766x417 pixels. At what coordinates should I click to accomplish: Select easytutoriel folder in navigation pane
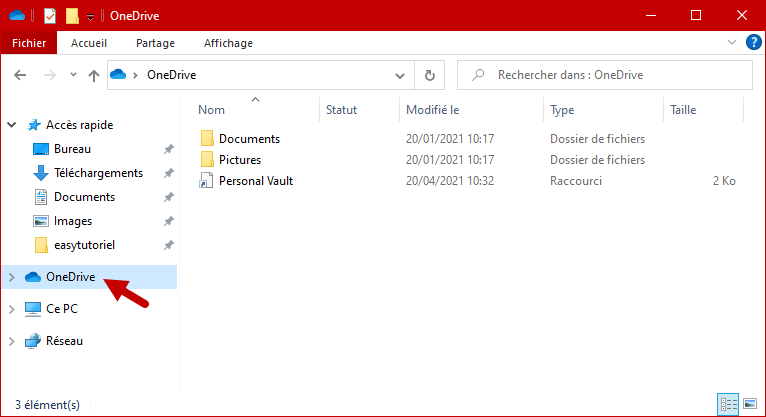pos(84,245)
